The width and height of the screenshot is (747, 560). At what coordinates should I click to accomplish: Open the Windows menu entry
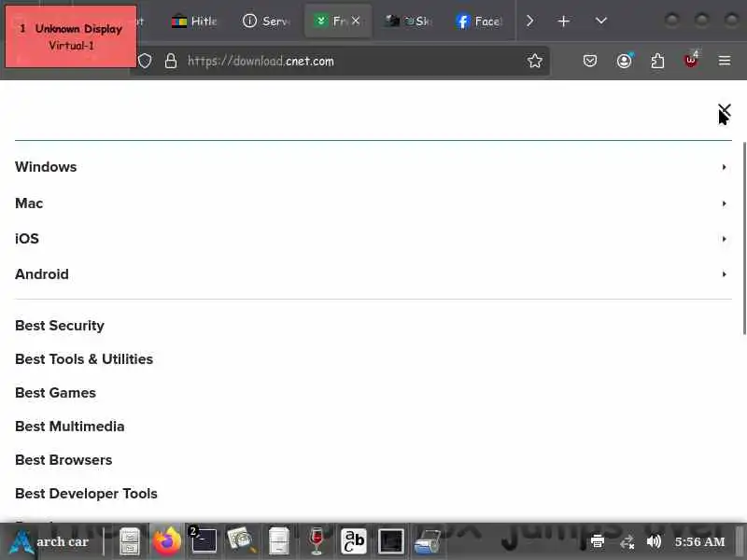click(46, 167)
